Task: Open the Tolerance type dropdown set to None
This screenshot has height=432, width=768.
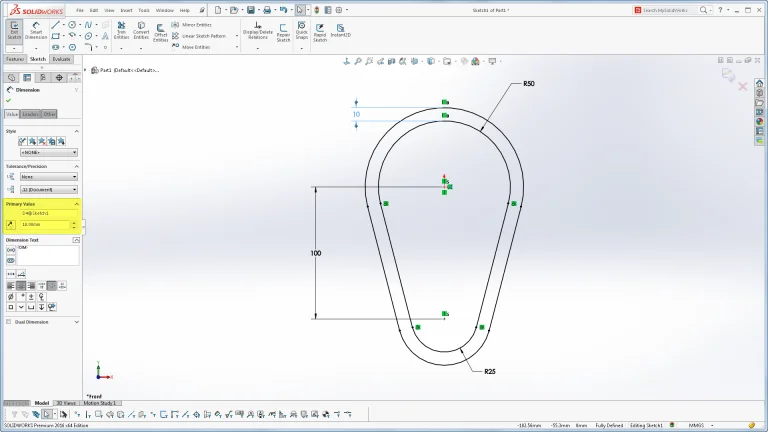Action: click(x=48, y=177)
